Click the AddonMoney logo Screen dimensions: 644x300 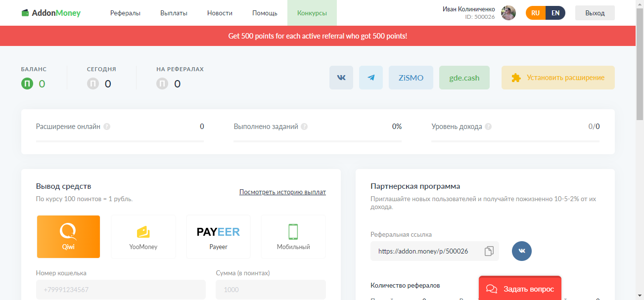pyautogui.click(x=51, y=13)
